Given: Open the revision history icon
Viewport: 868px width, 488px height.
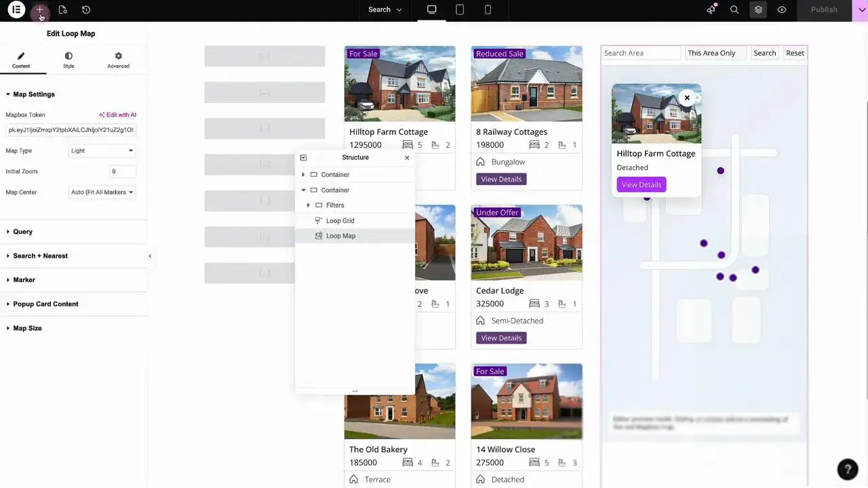Looking at the screenshot, I should (86, 9).
